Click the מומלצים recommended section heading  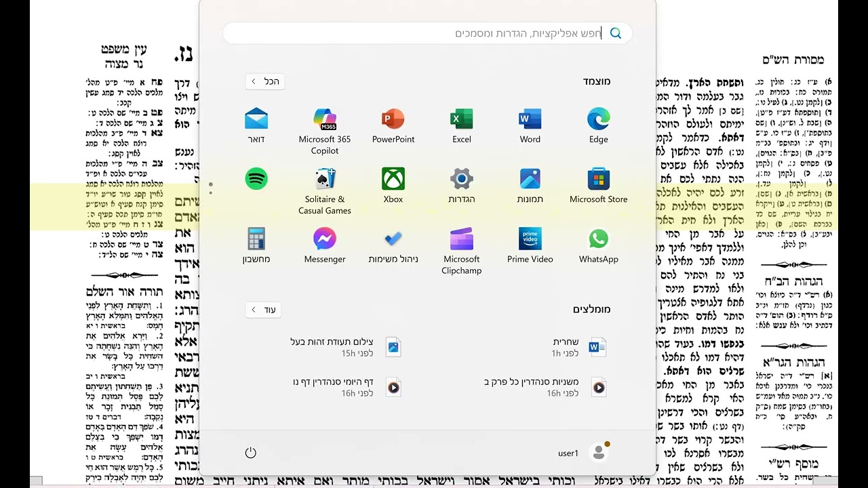[x=592, y=310]
